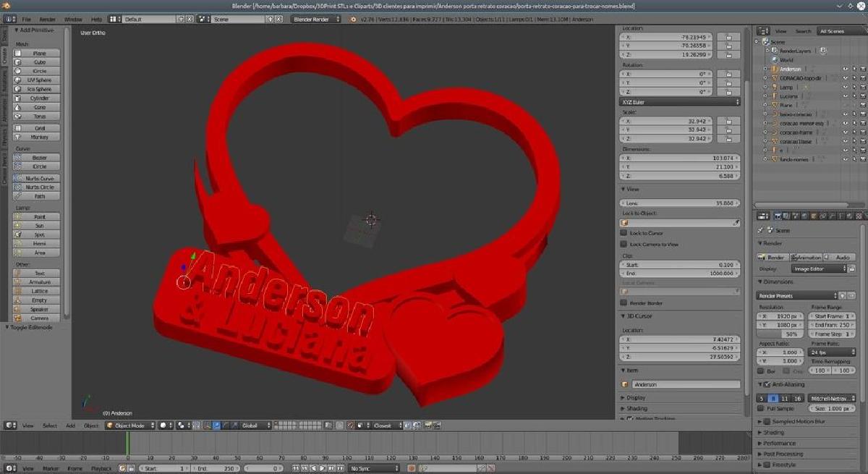Screen dimensions: 868x474
Task: Toggle visibility of coracao-frame object
Action: point(845,132)
